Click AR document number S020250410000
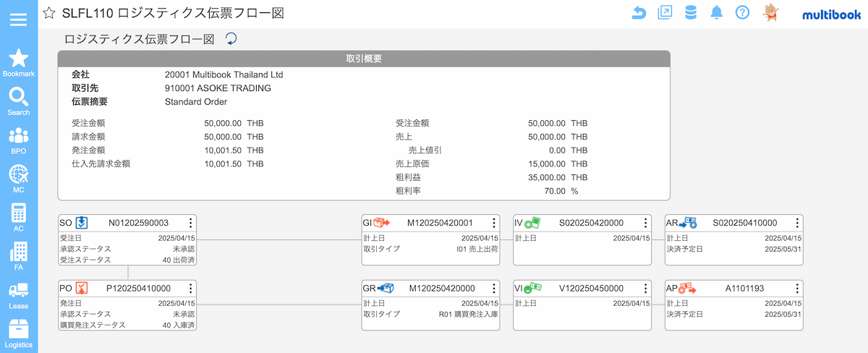868x353 pixels. [x=744, y=224]
